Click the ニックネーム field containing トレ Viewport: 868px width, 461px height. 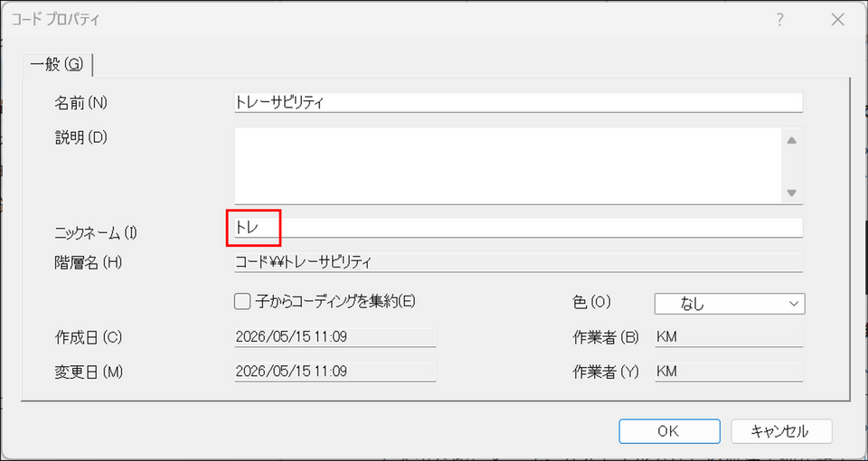click(518, 228)
